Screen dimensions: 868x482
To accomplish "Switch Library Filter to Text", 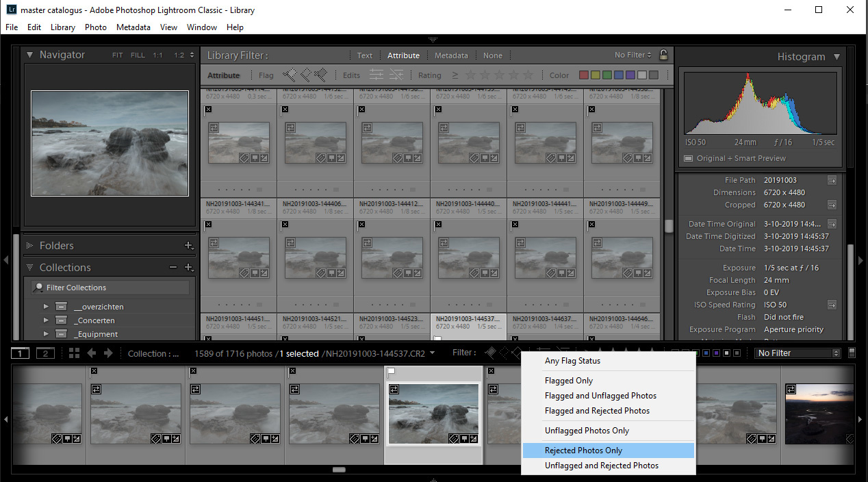I will (x=365, y=55).
